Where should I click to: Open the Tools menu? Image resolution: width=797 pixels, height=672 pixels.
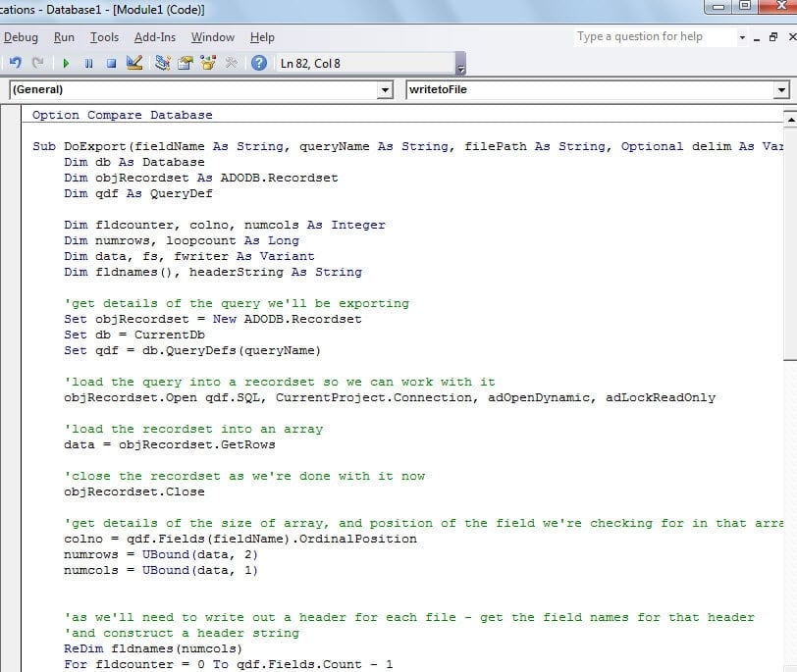click(x=104, y=37)
